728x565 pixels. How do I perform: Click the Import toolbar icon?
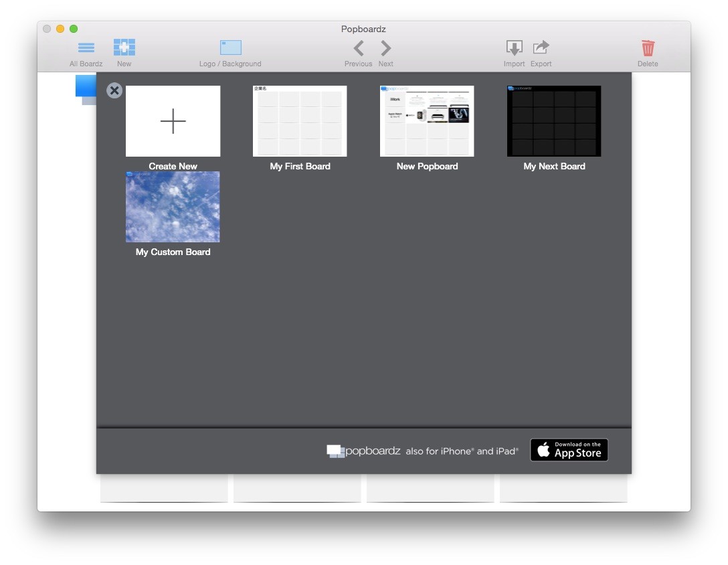[514, 48]
